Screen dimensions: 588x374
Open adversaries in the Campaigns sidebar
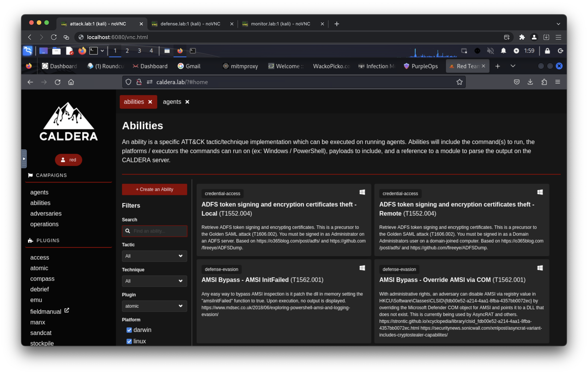(46, 214)
